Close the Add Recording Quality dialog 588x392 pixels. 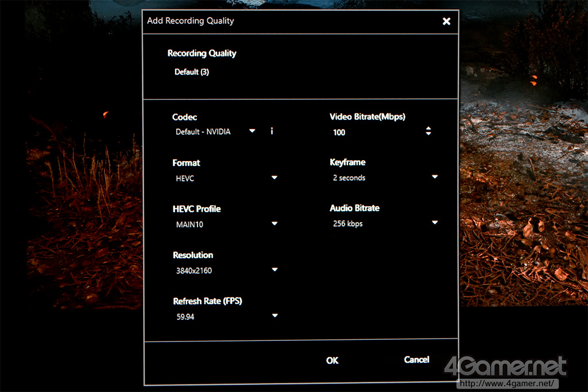(446, 21)
